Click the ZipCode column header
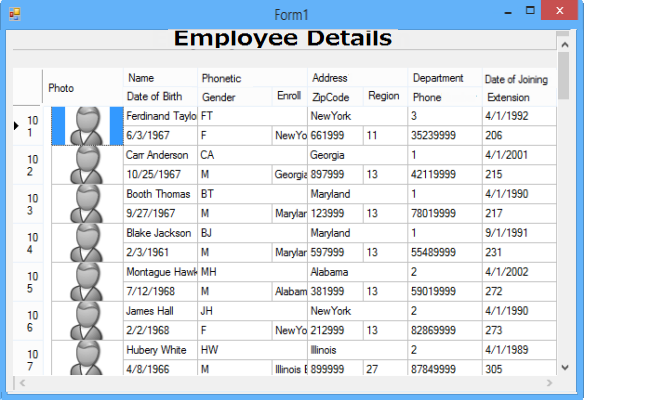Viewport: 670px width, 400px height. [x=335, y=97]
